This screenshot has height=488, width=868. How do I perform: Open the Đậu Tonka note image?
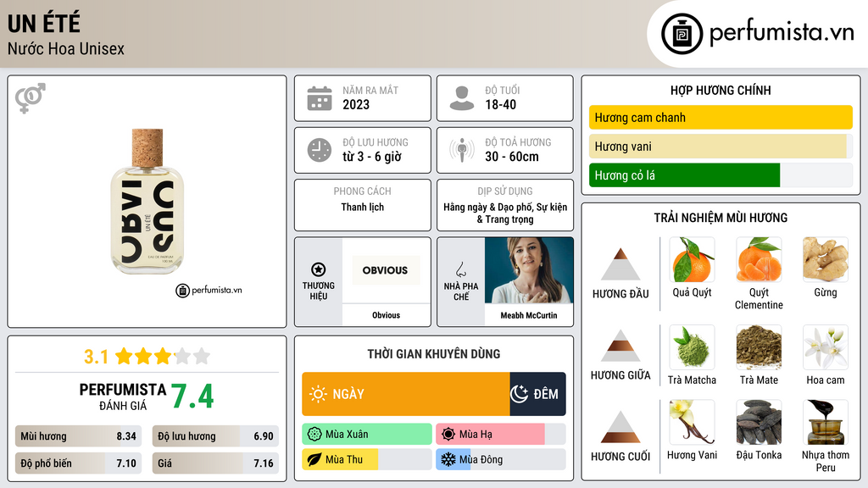tap(759, 422)
